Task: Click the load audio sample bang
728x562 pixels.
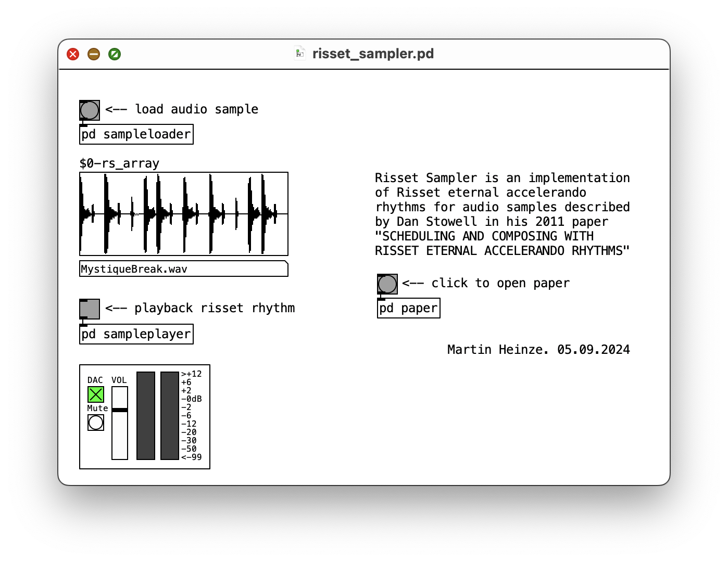Action: click(x=90, y=110)
